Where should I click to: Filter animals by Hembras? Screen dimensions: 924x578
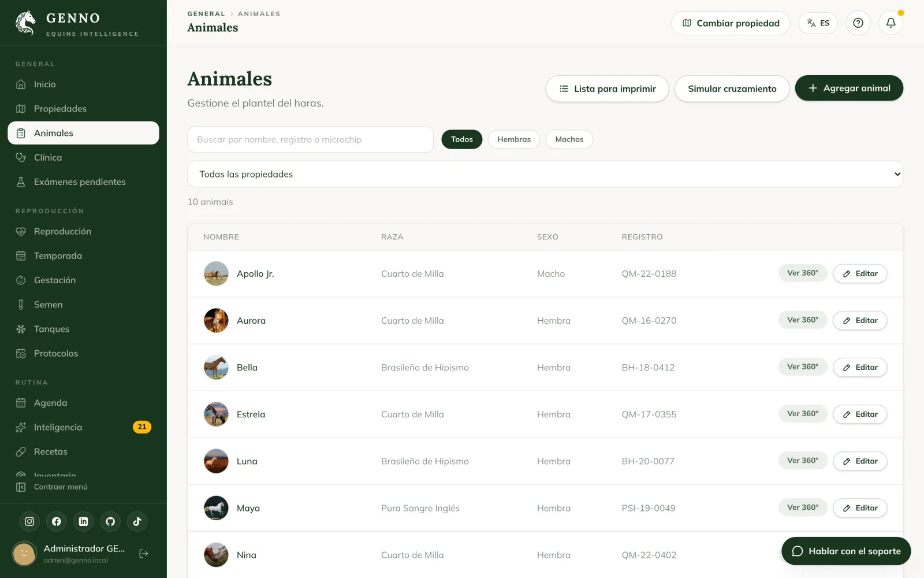[514, 139]
